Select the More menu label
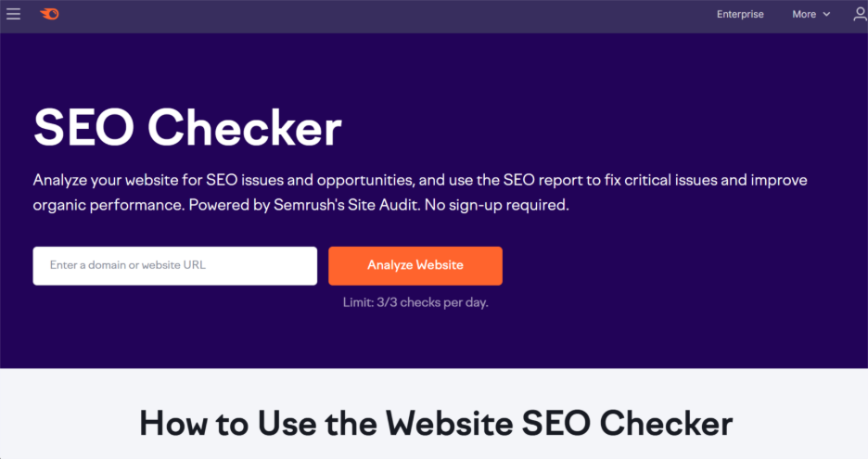 pos(804,14)
